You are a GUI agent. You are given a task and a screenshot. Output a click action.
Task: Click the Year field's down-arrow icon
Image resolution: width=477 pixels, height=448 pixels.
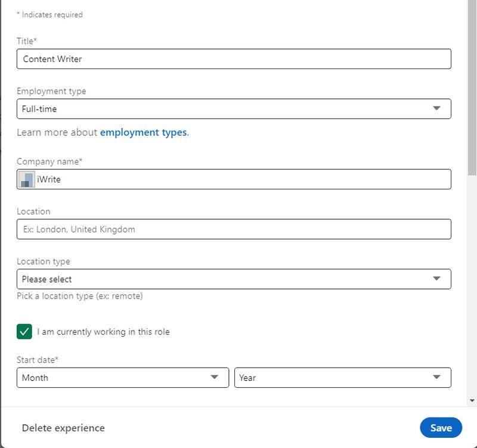click(x=436, y=377)
